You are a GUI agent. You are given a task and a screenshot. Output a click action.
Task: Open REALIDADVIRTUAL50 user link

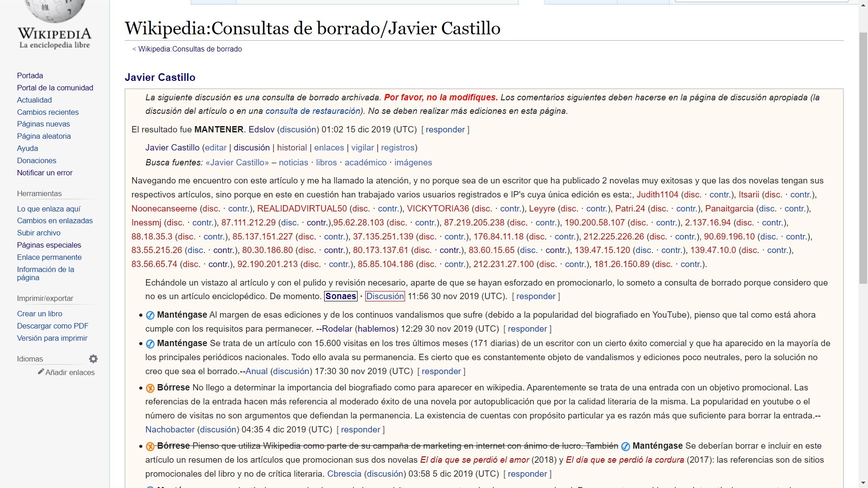(x=302, y=209)
